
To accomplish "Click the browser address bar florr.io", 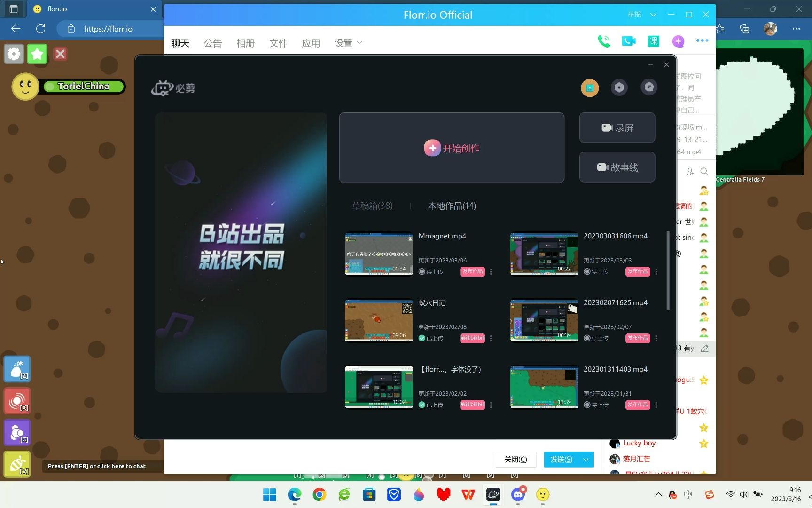I will (x=108, y=29).
